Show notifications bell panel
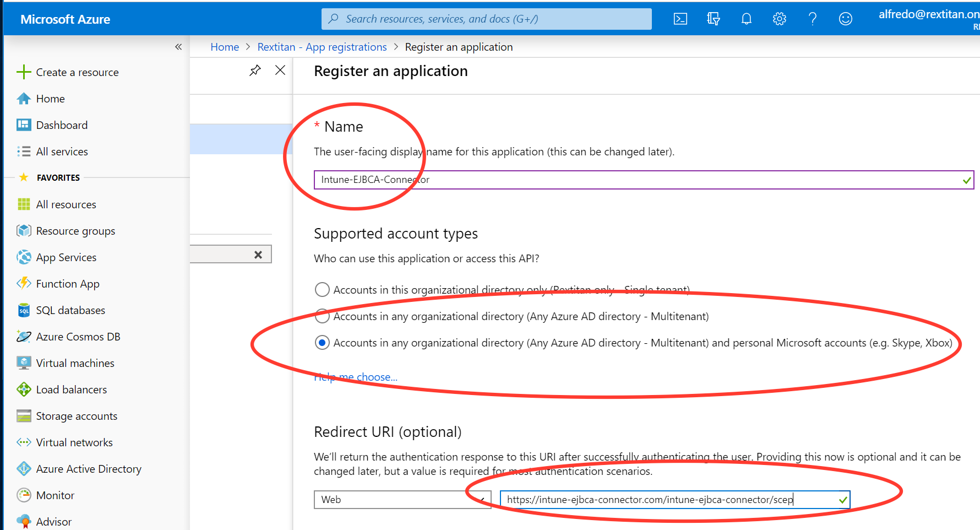The width and height of the screenshot is (980, 530). [x=746, y=19]
